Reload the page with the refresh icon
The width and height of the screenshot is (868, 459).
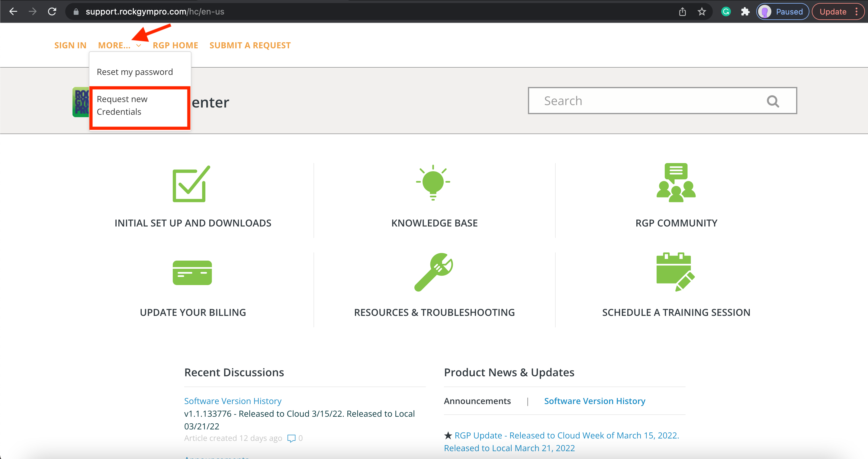click(x=52, y=11)
